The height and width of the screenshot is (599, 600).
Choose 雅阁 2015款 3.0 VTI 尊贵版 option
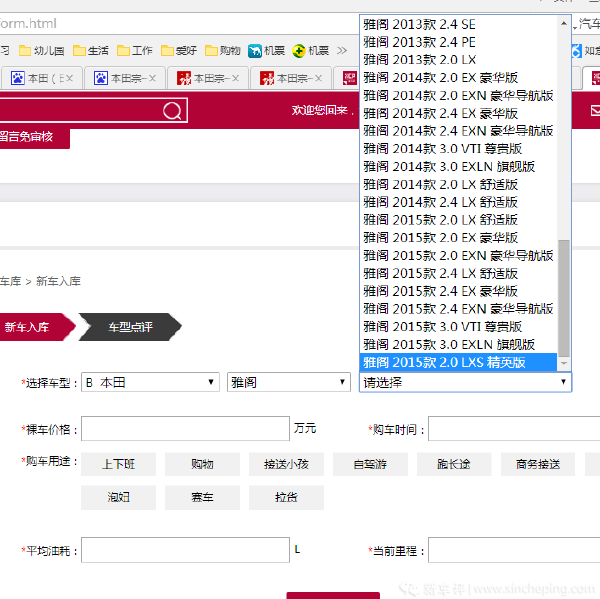458,326
